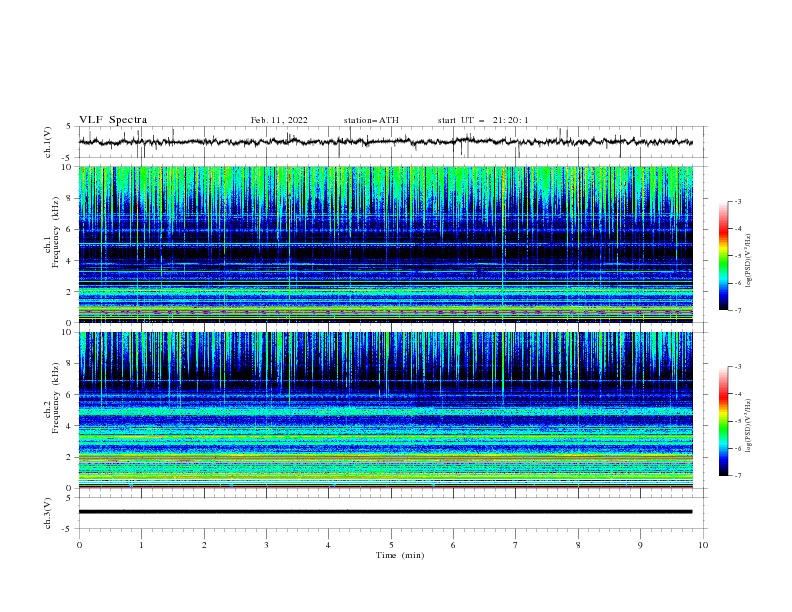Image resolution: width=792 pixels, height=612 pixels.
Task: Click the "-5" tick on ch.2 colorbar
Action: [737, 421]
